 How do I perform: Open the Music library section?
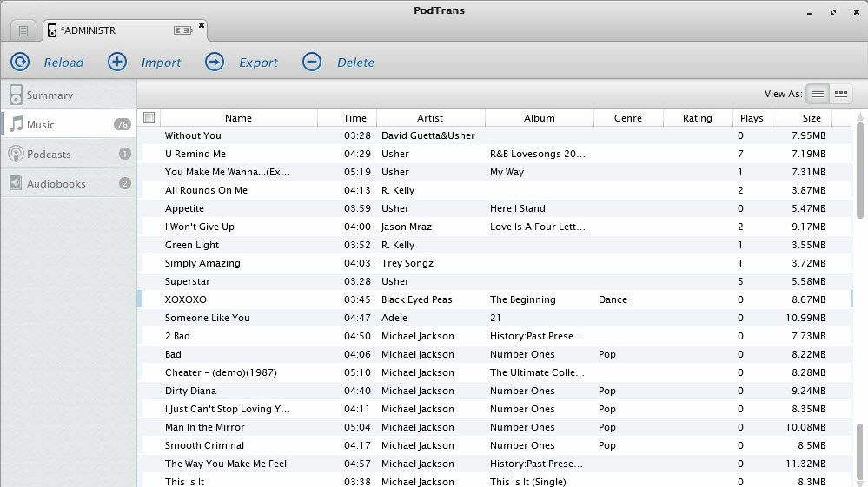(x=69, y=124)
